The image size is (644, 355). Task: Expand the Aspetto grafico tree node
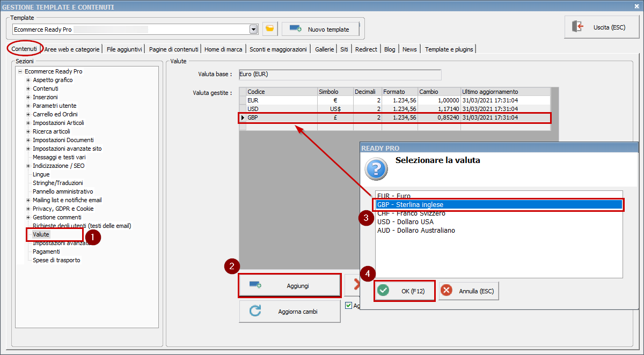coord(28,80)
